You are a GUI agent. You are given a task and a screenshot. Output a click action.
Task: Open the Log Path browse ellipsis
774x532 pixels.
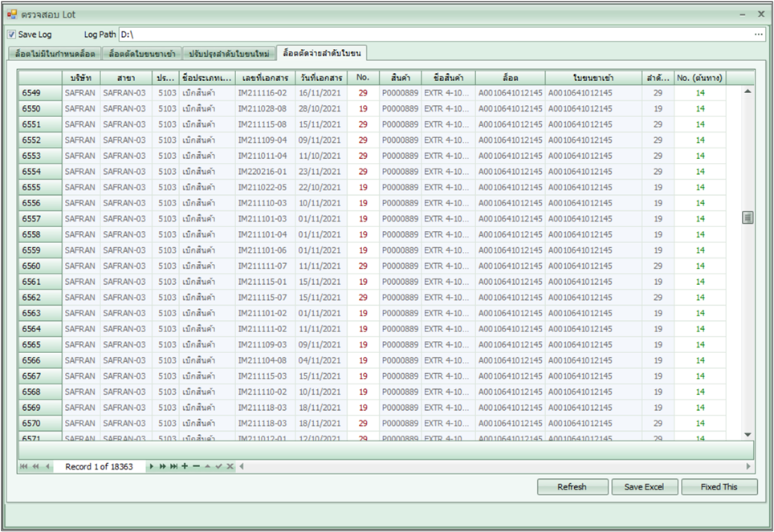(759, 35)
